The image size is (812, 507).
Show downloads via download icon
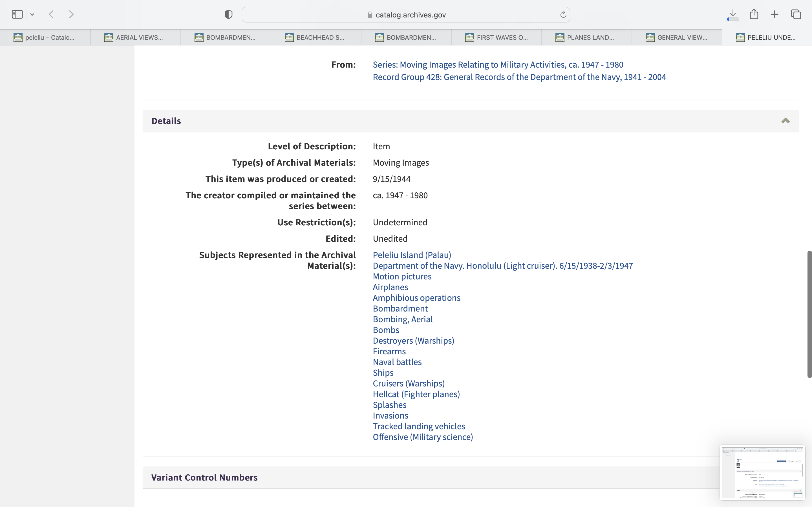[733, 14]
